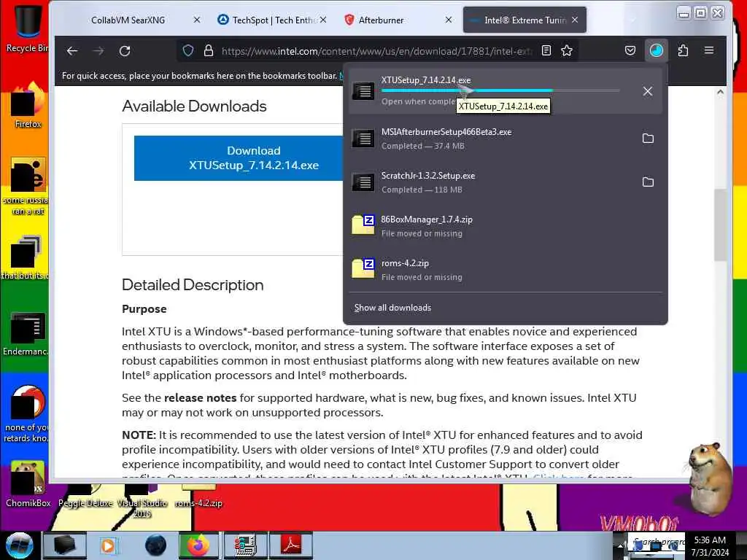This screenshot has height=560, width=747.
Task: Show MSIAfterburnerSetup466Beta3.exe in folder
Action: pyautogui.click(x=648, y=139)
